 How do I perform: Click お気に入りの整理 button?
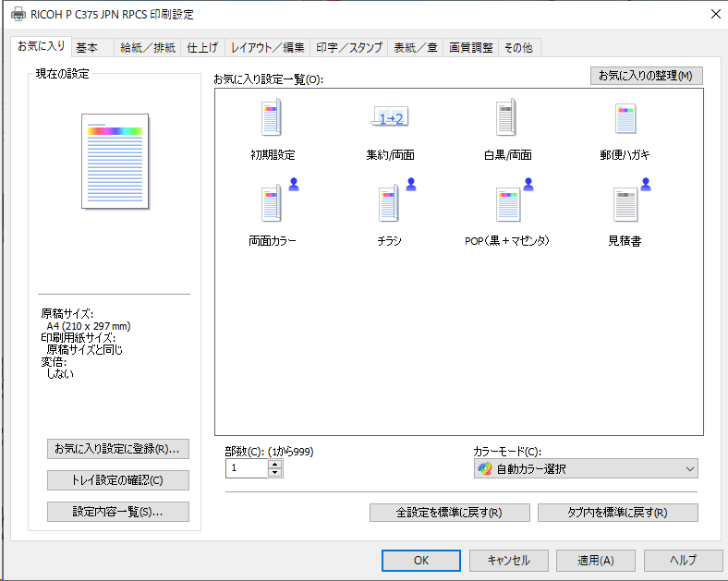[645, 76]
